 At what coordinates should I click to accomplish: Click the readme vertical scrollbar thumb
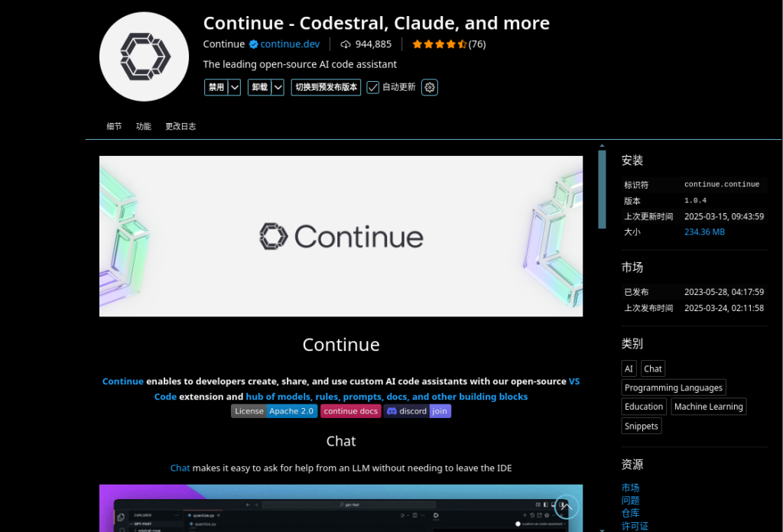(602, 189)
